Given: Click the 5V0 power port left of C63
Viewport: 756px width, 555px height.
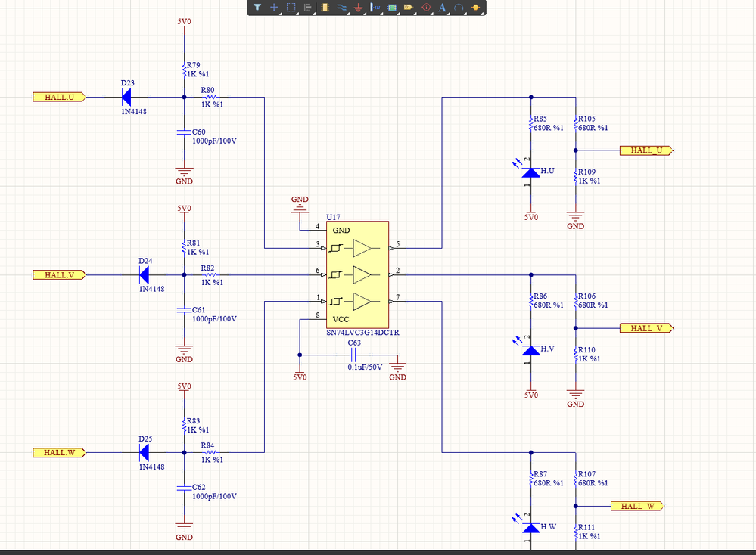Looking at the screenshot, I should (300, 374).
